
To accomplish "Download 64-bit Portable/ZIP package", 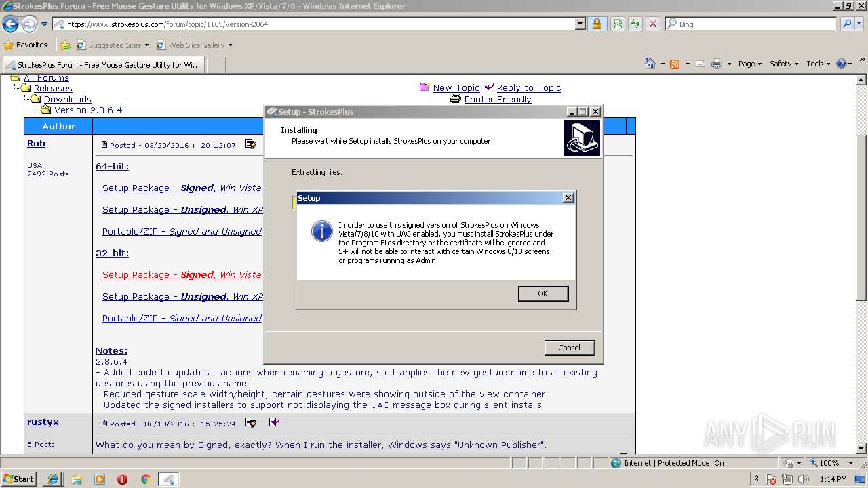I will [x=182, y=231].
